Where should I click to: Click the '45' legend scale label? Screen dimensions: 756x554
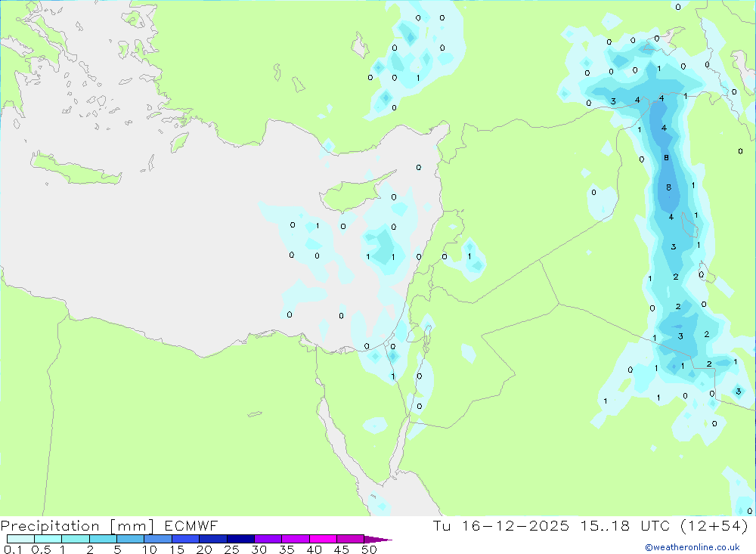tap(342, 549)
